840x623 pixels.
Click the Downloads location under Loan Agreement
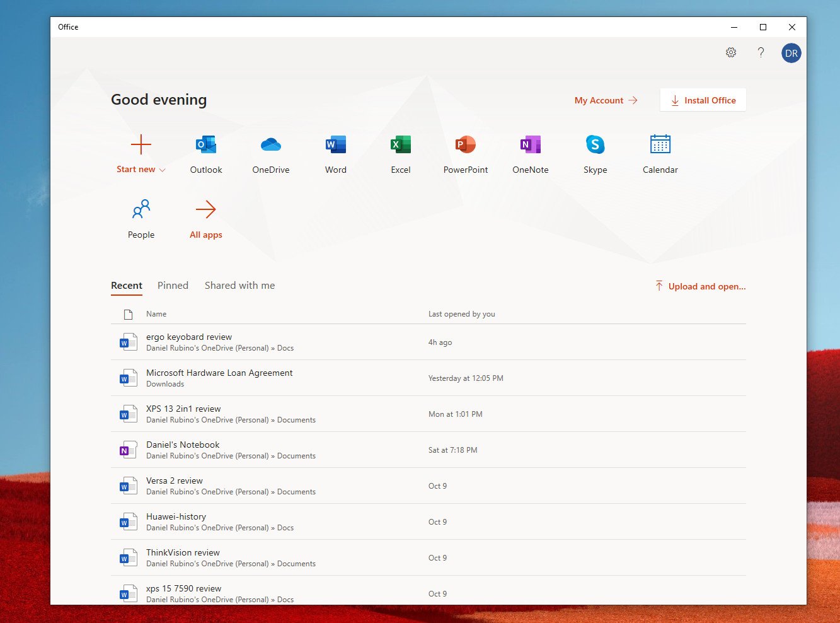tap(165, 384)
